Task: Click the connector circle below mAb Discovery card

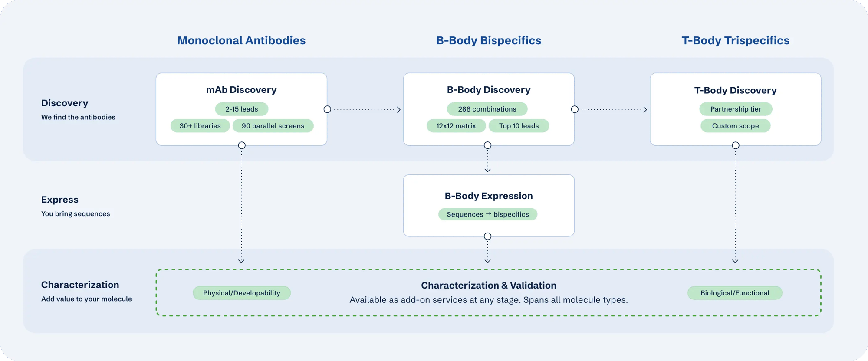Action: click(242, 145)
